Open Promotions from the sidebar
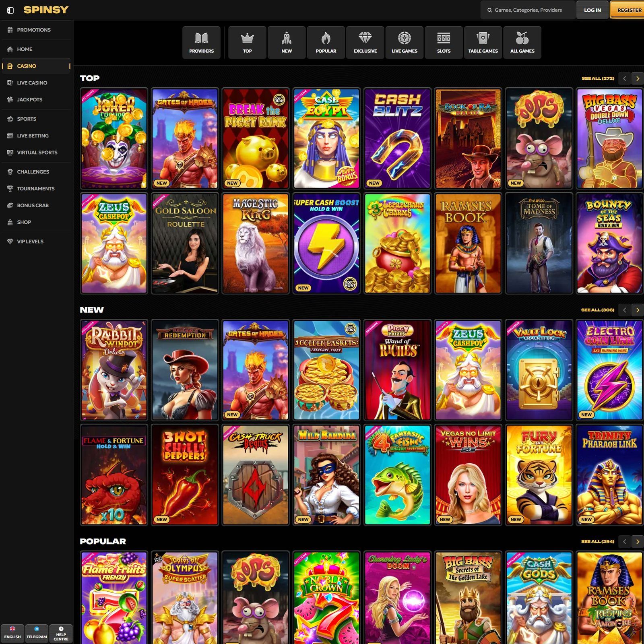Viewport: 644px width, 644px height. coord(36,30)
